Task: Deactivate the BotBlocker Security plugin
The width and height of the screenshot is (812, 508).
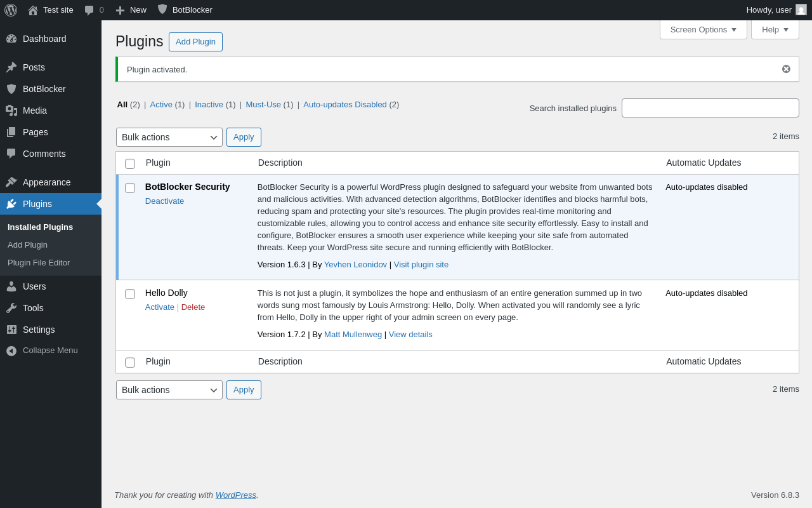Action: click(x=164, y=201)
